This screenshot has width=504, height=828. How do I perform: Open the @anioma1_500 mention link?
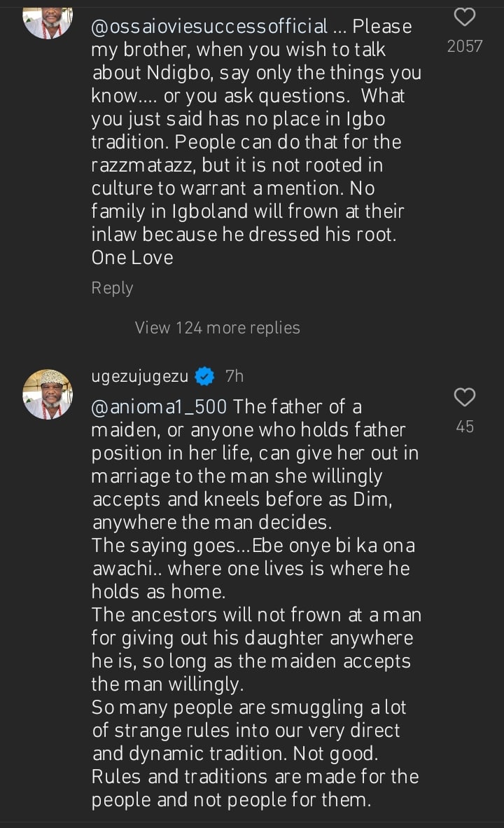click(x=155, y=406)
